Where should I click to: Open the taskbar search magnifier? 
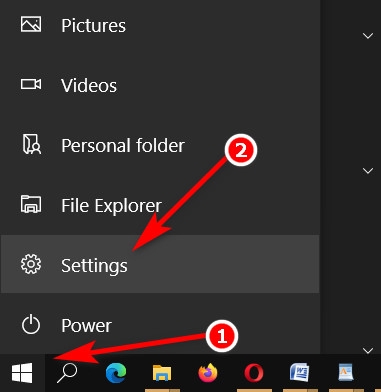[x=67, y=373]
